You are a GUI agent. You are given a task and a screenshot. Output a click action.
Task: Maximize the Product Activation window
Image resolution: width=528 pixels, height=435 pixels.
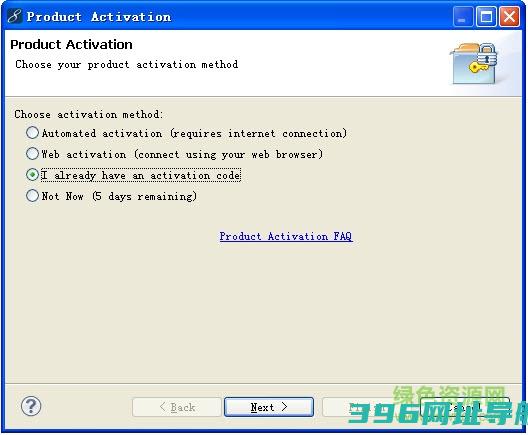pyautogui.click(x=486, y=16)
